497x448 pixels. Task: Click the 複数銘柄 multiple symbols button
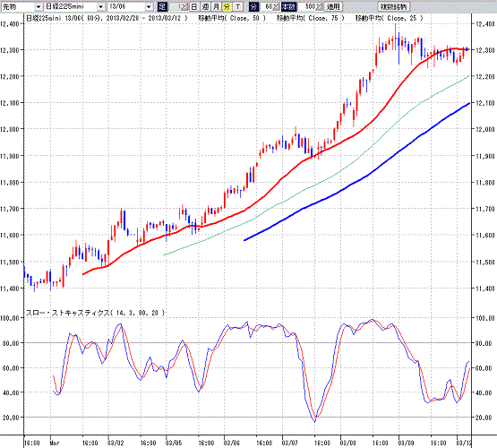pyautogui.click(x=394, y=6)
